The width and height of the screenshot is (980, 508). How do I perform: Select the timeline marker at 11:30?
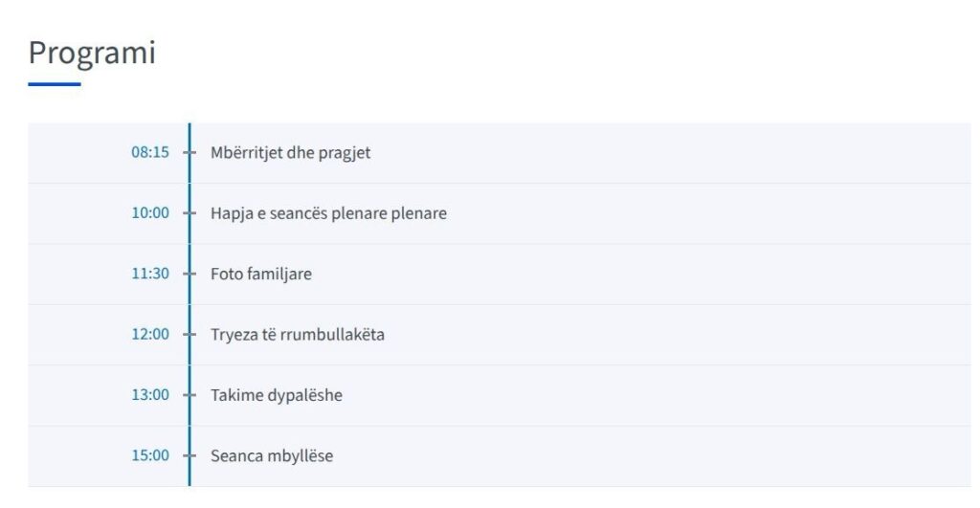189,274
